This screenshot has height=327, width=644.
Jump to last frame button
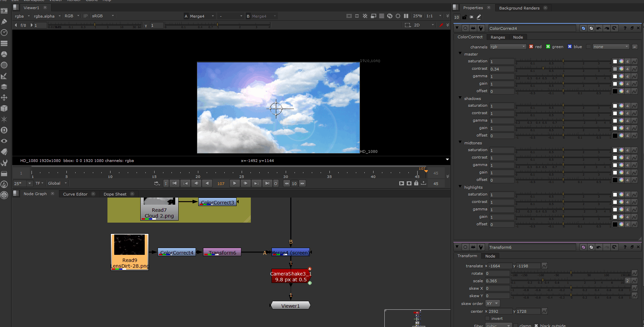(267, 183)
